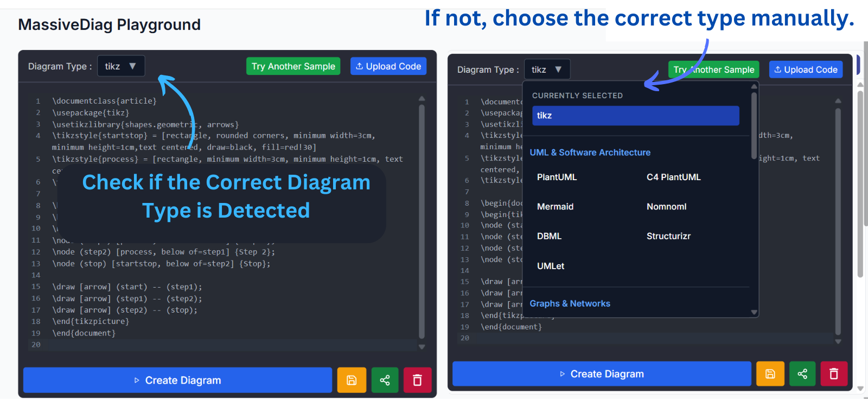This screenshot has width=868, height=407.
Task: Click \node (stop) line in left editor
Action: (161, 264)
